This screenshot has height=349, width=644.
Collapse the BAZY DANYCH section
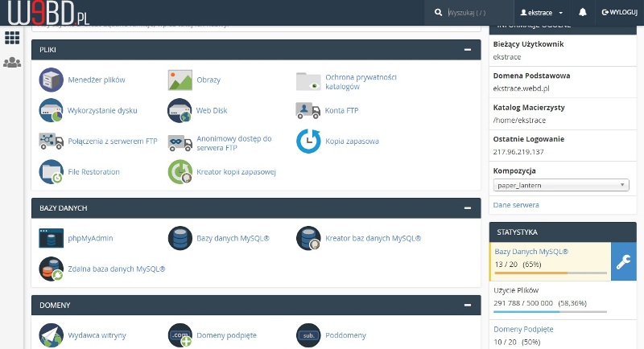pos(468,208)
